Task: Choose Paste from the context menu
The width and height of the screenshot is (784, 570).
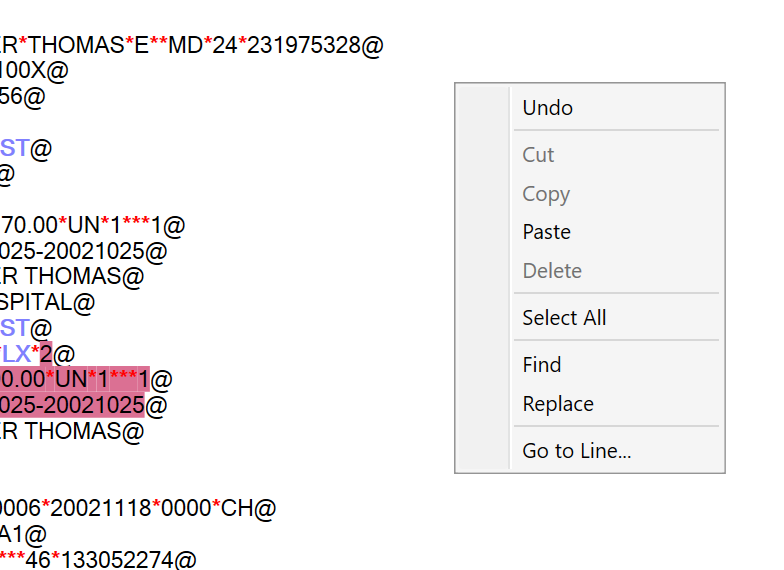Action: tap(546, 232)
